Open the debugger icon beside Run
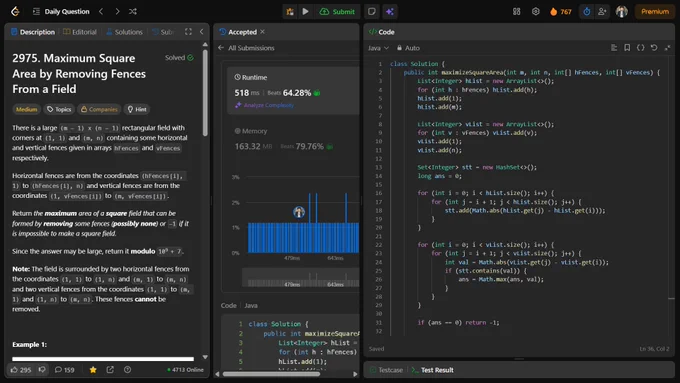 pyautogui.click(x=290, y=12)
